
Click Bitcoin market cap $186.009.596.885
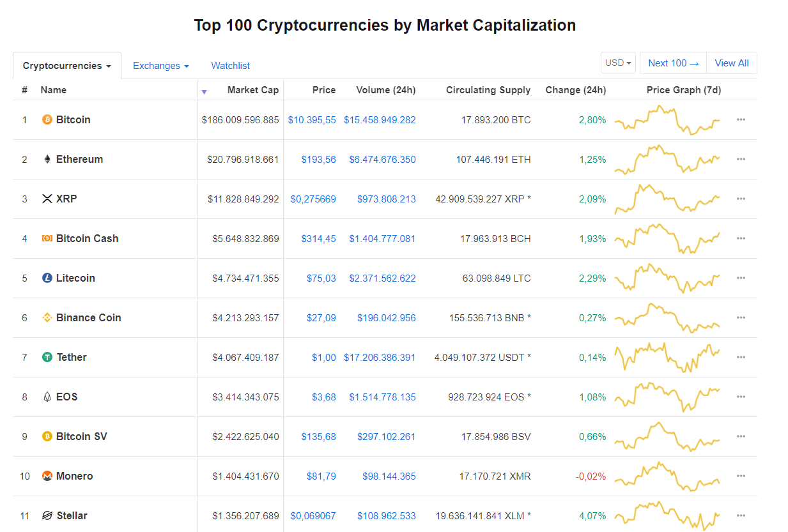click(x=240, y=119)
